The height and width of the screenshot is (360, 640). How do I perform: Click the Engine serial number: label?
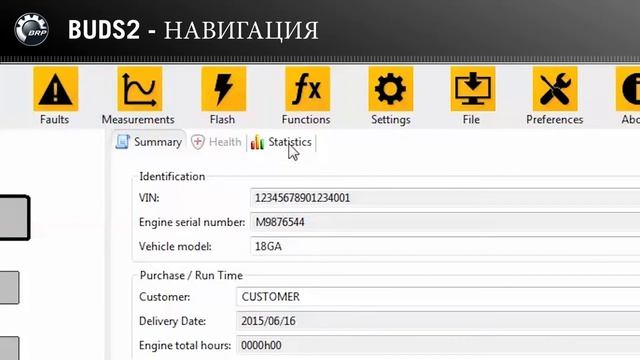pyautogui.click(x=192, y=222)
